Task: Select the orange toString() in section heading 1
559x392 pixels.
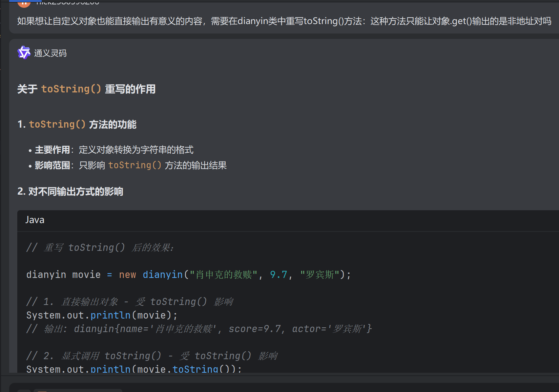Action: tap(57, 124)
